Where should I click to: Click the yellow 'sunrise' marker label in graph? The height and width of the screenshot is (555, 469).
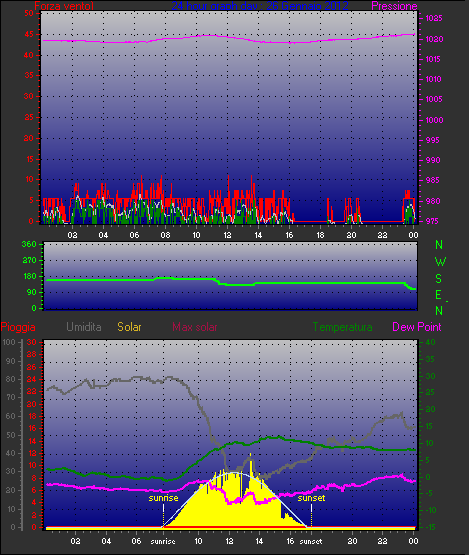click(163, 498)
